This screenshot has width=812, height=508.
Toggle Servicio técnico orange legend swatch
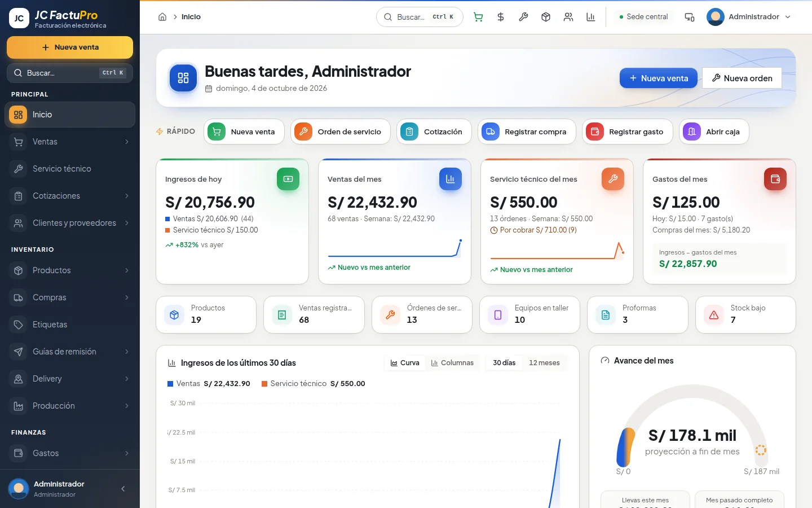[264, 384]
